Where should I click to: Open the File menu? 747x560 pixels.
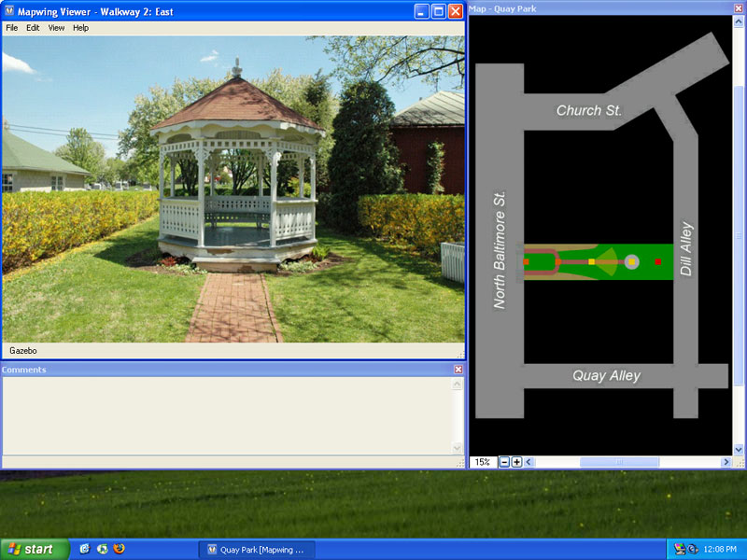pos(11,28)
